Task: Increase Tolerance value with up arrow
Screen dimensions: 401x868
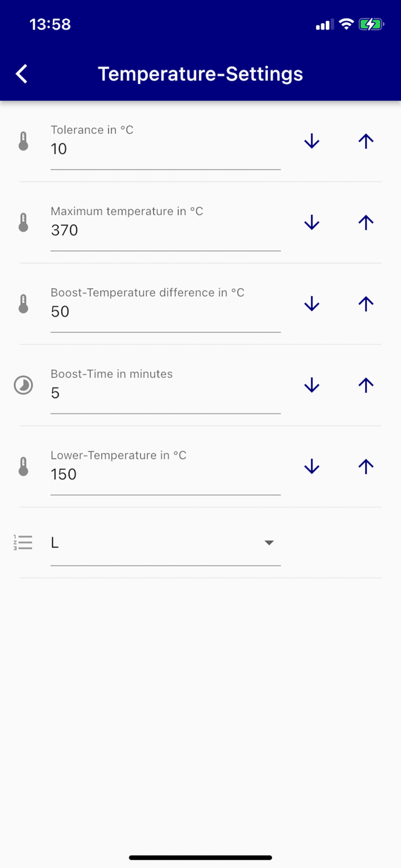Action: click(366, 141)
